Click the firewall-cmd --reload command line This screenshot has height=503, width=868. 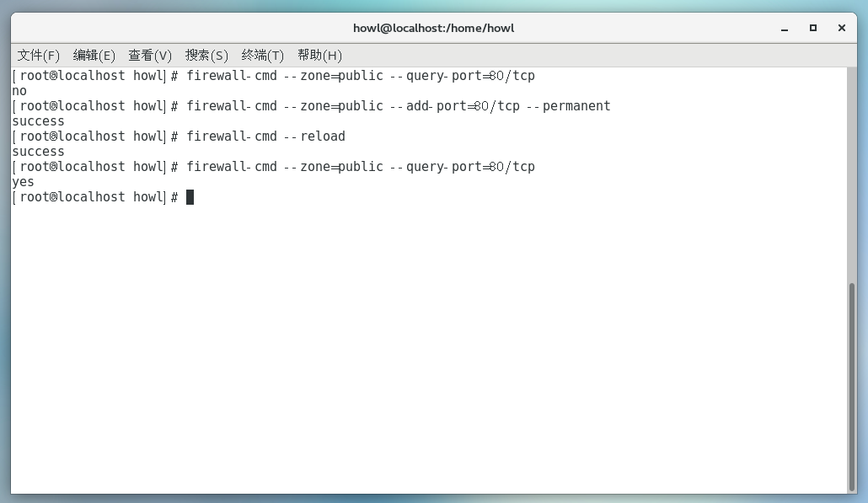coord(179,136)
